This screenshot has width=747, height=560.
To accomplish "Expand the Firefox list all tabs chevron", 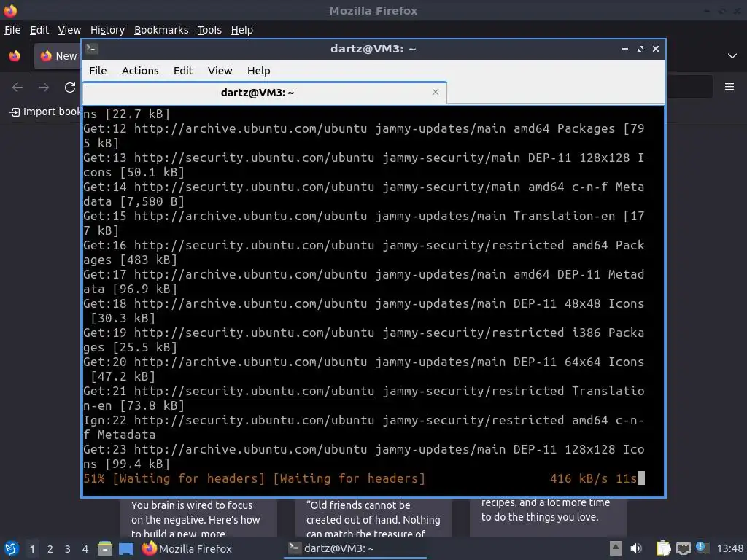I will [732, 56].
